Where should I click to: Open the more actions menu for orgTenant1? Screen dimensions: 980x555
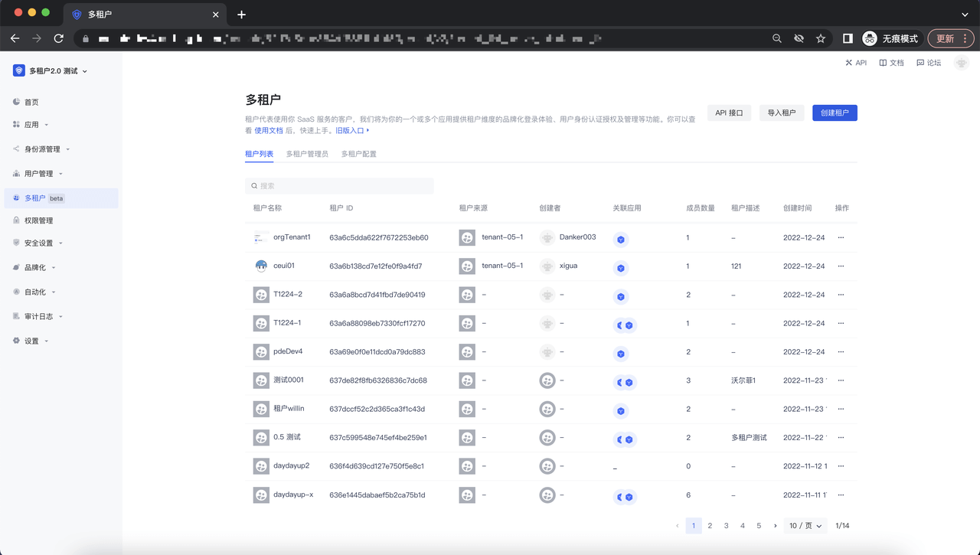(841, 237)
